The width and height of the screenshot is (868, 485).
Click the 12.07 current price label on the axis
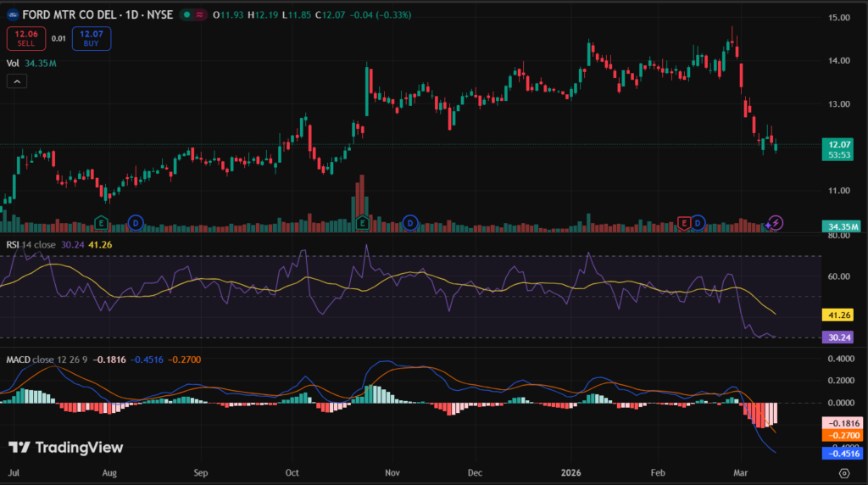(840, 145)
